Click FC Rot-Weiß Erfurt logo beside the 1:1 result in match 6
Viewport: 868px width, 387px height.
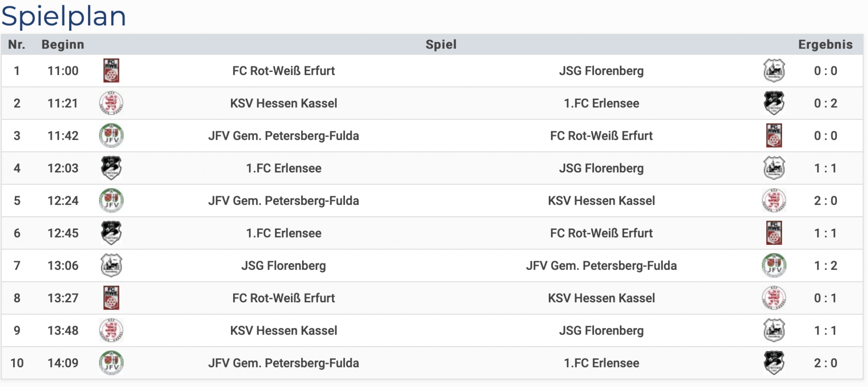pyautogui.click(x=774, y=233)
